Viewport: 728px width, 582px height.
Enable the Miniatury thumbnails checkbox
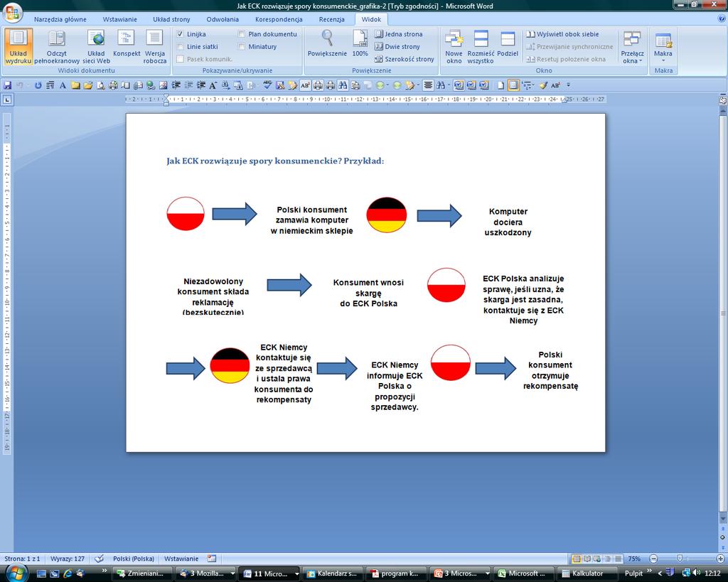pos(242,46)
